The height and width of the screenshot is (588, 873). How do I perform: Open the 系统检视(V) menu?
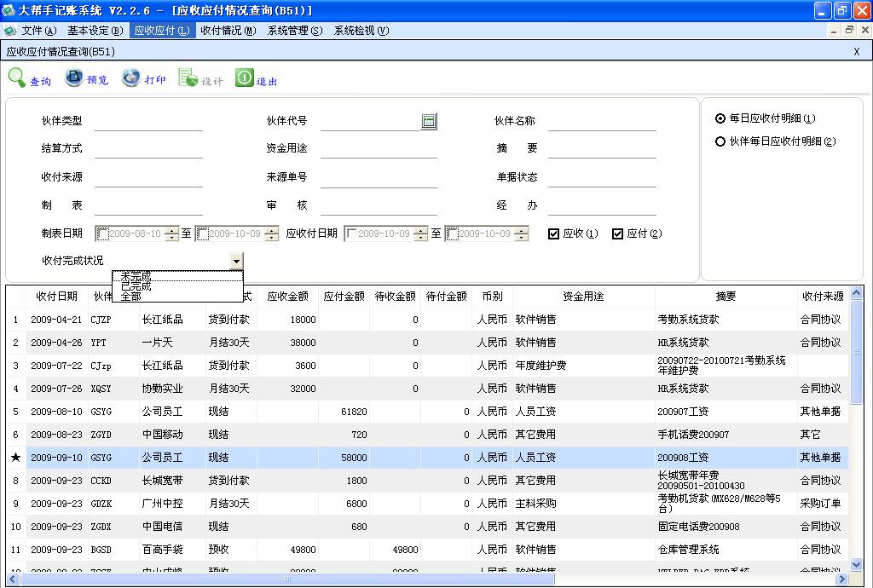point(361,31)
